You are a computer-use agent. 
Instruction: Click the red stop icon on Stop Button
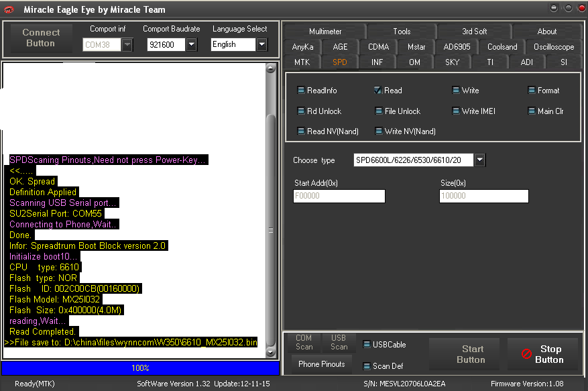(x=526, y=354)
